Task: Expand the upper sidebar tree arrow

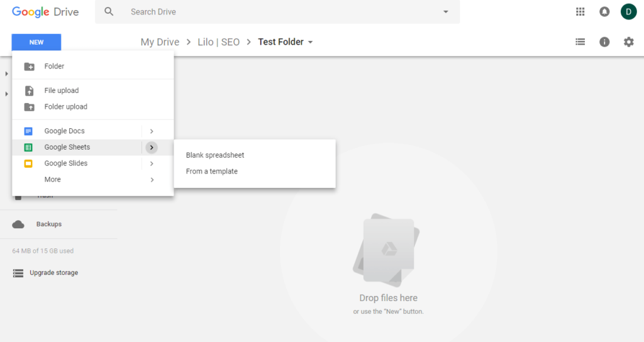Action: tap(6, 74)
